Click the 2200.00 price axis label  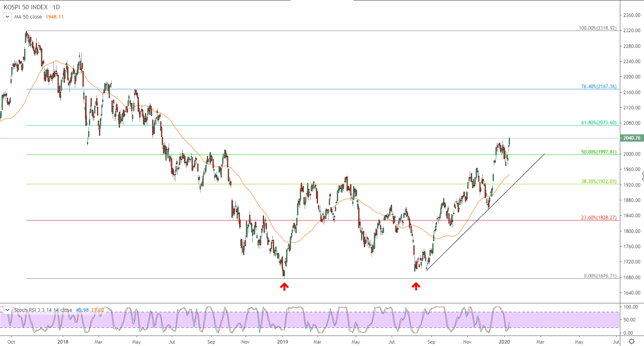coord(632,77)
